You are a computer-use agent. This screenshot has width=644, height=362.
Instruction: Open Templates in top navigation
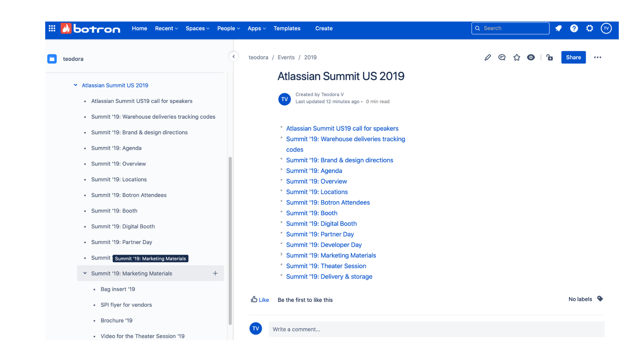click(287, 28)
